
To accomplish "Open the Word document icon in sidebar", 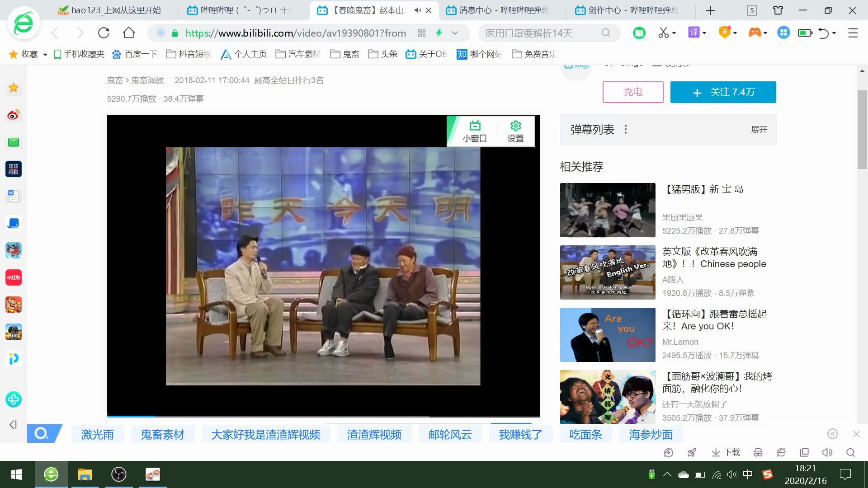I will (14, 196).
